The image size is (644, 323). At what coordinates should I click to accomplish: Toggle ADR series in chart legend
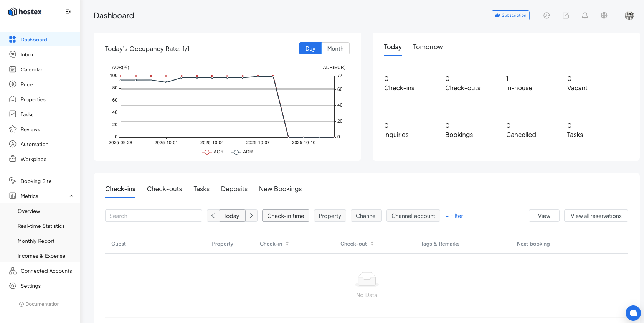pyautogui.click(x=242, y=152)
